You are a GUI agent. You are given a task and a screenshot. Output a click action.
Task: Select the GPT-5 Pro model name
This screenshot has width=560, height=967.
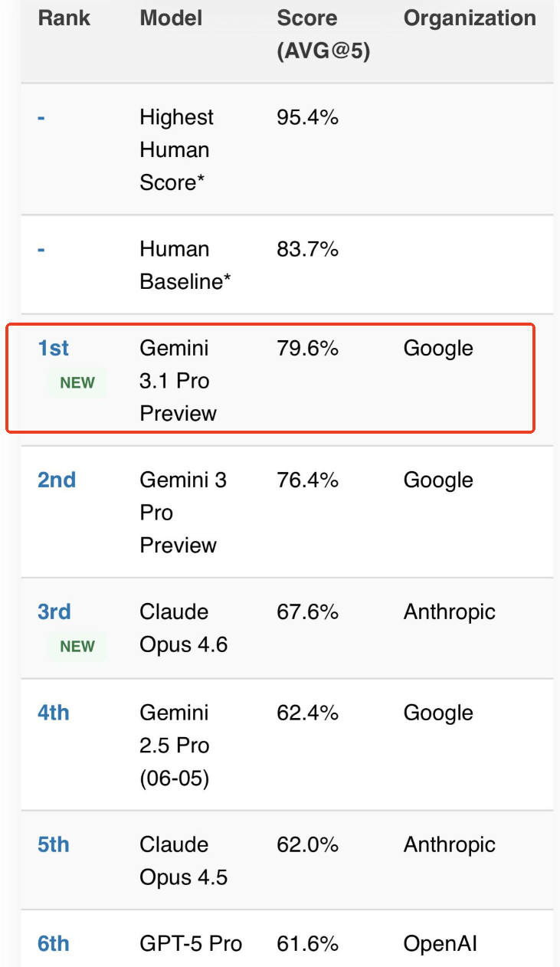point(191,943)
